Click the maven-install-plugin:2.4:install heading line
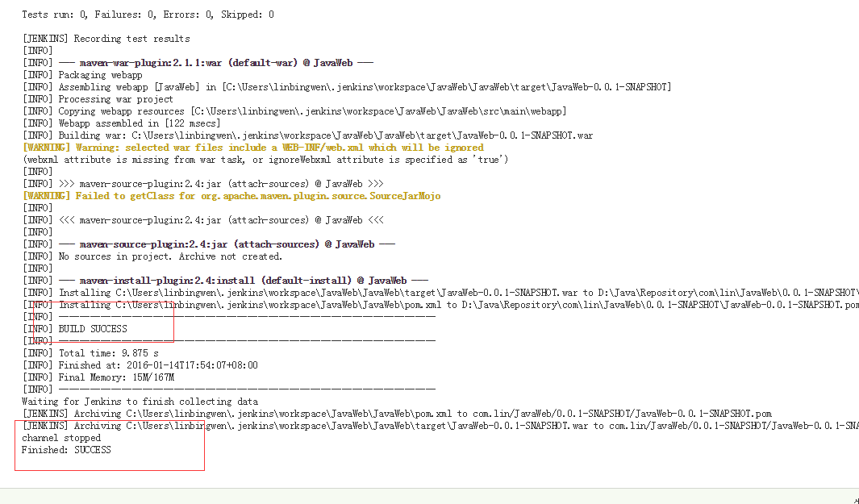859x504 pixels. click(x=225, y=280)
